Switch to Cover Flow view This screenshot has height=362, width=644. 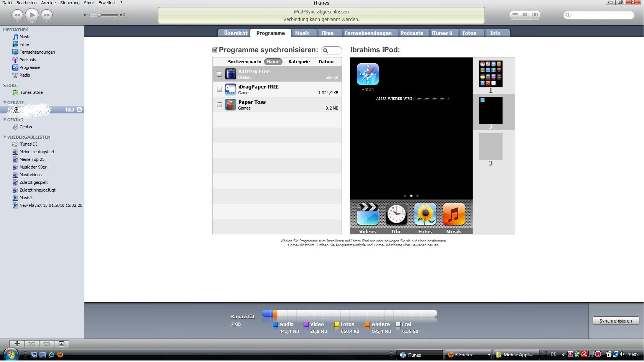(x=535, y=15)
